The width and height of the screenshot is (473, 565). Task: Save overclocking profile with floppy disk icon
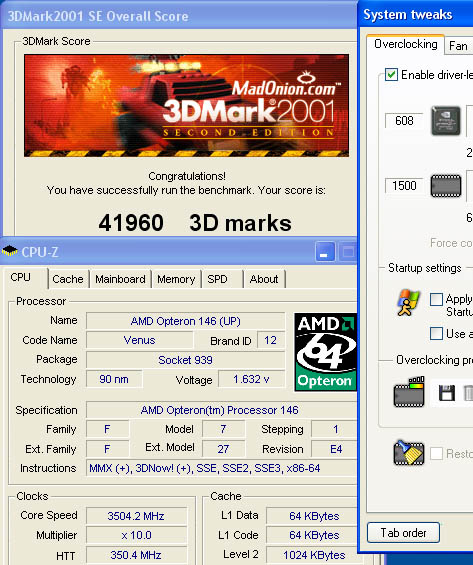[x=446, y=393]
